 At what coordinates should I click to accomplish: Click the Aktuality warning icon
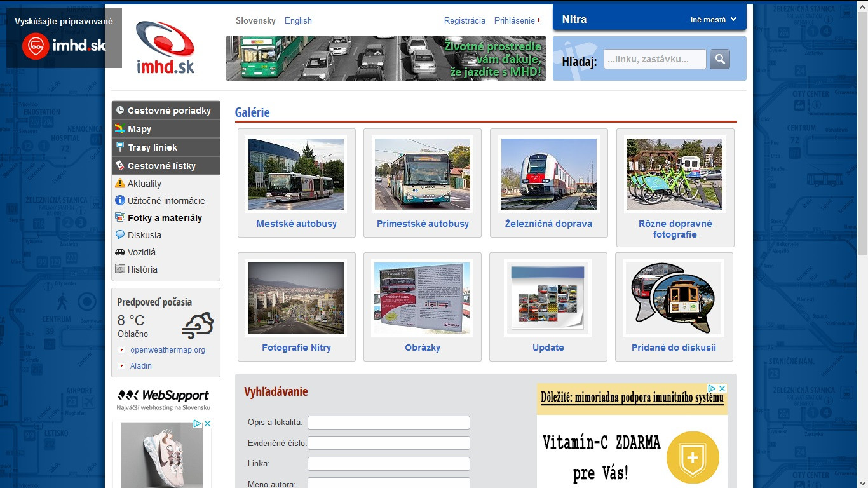[x=120, y=184]
